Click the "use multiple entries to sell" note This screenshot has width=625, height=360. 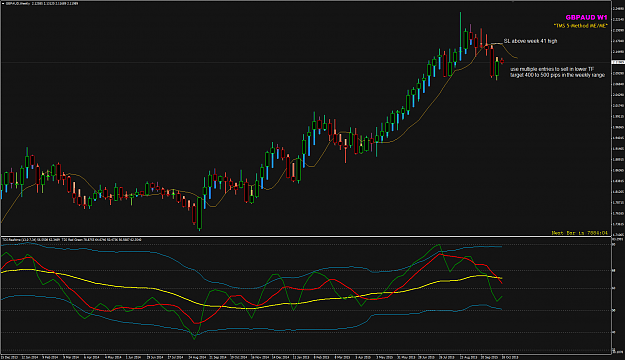[x=552, y=69]
